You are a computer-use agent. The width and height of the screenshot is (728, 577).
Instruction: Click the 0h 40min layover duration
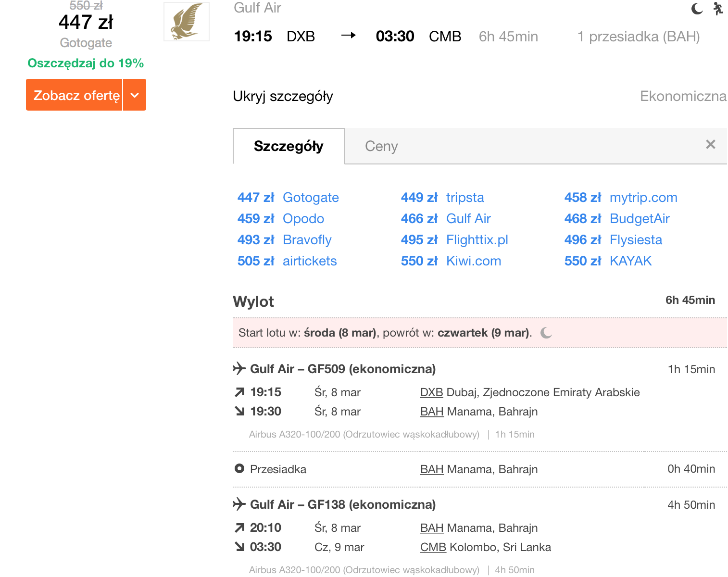click(691, 469)
